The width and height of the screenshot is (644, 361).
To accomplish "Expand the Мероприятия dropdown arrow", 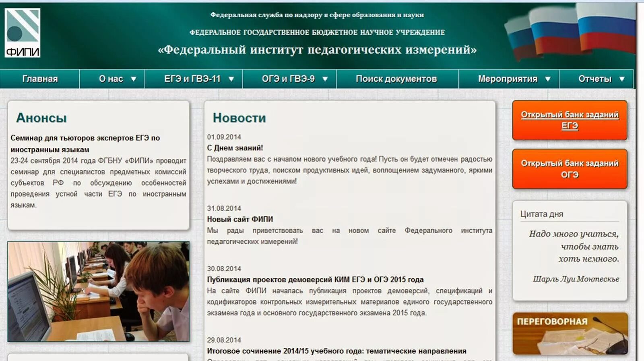I will point(548,79).
